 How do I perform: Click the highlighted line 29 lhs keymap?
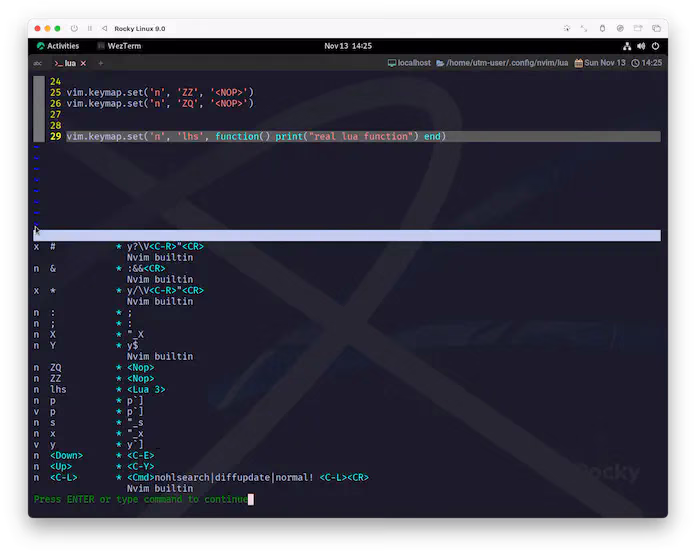363,136
